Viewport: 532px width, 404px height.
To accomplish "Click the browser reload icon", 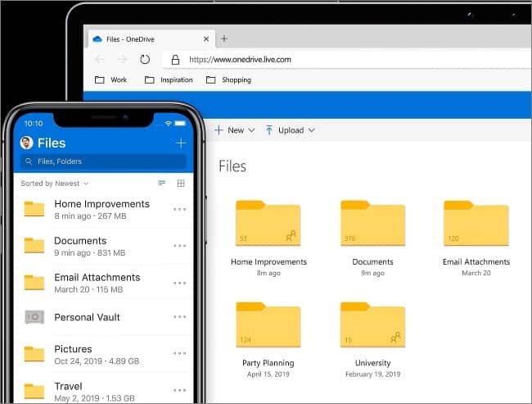I will [145, 60].
